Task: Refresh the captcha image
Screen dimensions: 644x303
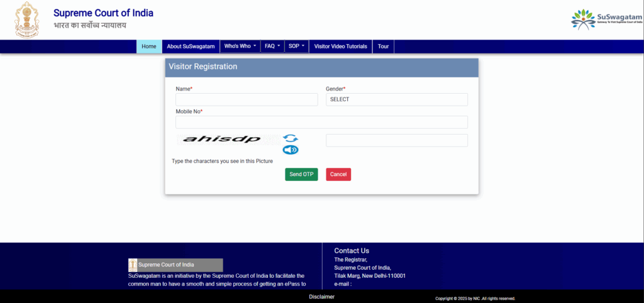Action: (290, 138)
